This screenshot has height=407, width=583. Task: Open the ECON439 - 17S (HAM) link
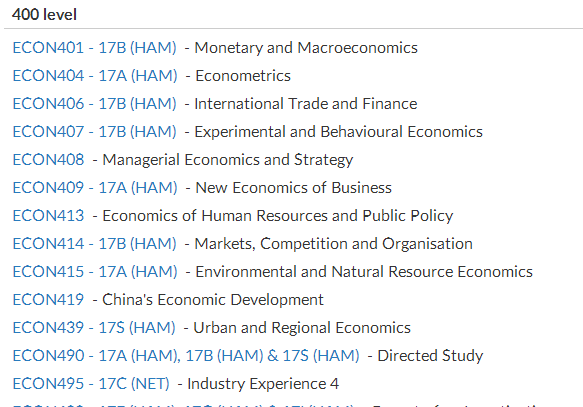click(x=94, y=328)
